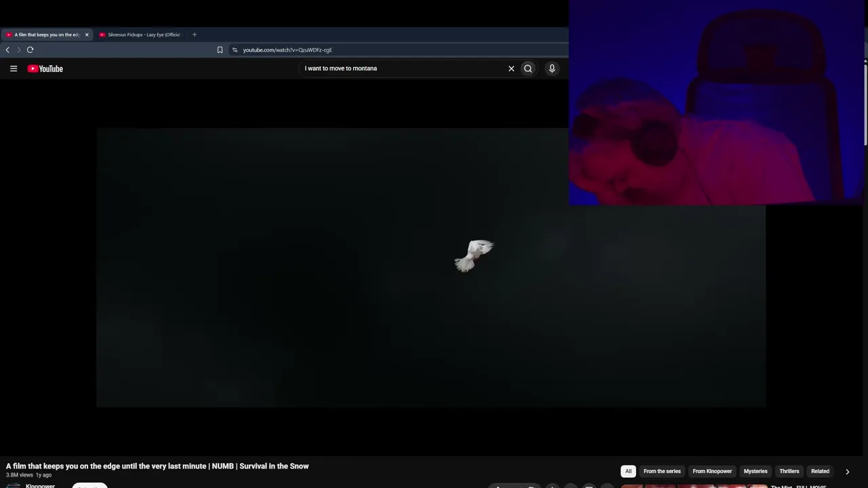Choose the 'Mysteries' chip
Image resolution: width=868 pixels, height=488 pixels.
click(x=755, y=471)
